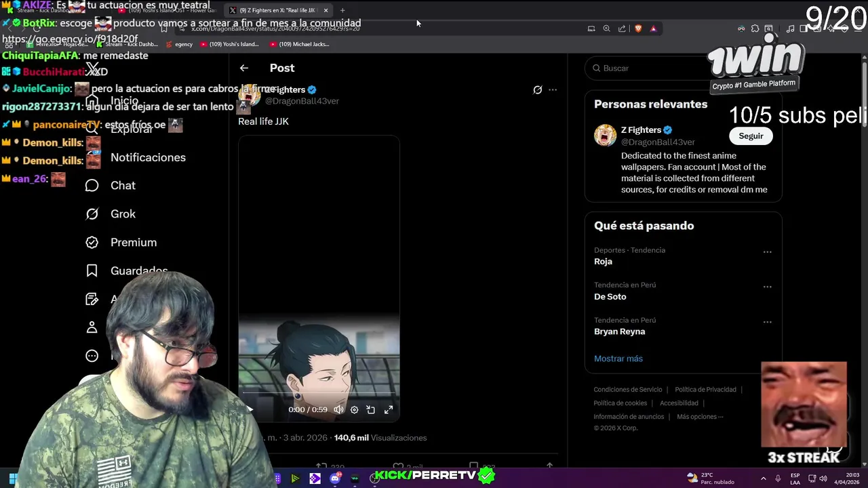The width and height of the screenshot is (868, 488).
Task: Open Condiciones de Servicio footer link
Action: (628, 390)
